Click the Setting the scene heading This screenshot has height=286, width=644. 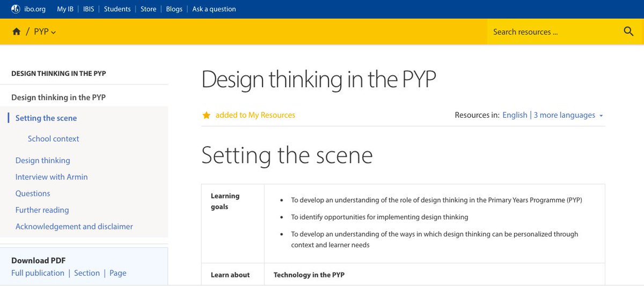pyautogui.click(x=287, y=155)
